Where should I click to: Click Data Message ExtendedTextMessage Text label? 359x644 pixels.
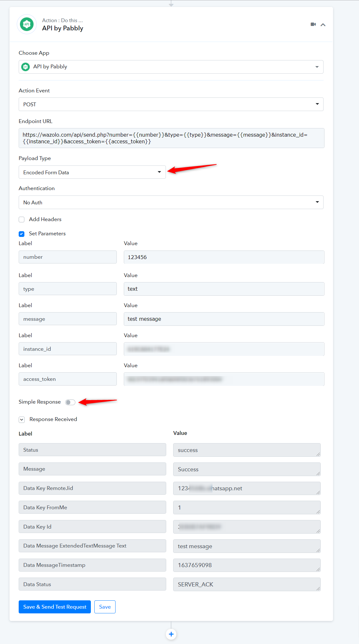(92, 546)
